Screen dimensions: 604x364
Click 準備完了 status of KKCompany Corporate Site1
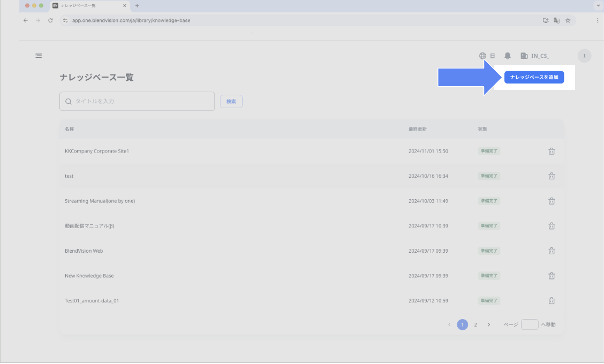click(489, 151)
